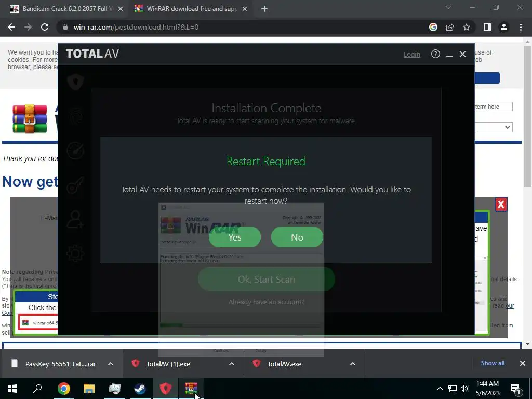Click the taskbar clock showing 1:44 AM
Image resolution: width=532 pixels, height=399 pixels.
tap(487, 389)
